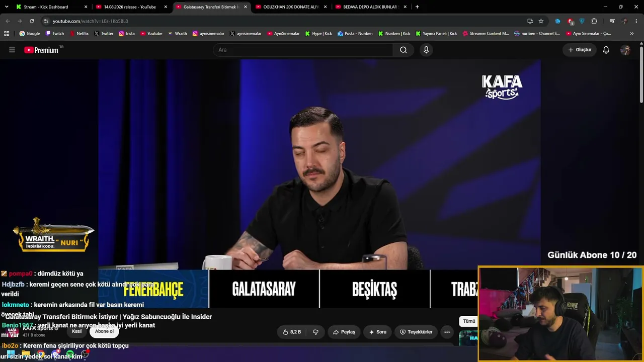Image resolution: width=644 pixels, height=362 pixels.
Task: Open Spotify from the taskbar
Action: [x=70, y=354]
